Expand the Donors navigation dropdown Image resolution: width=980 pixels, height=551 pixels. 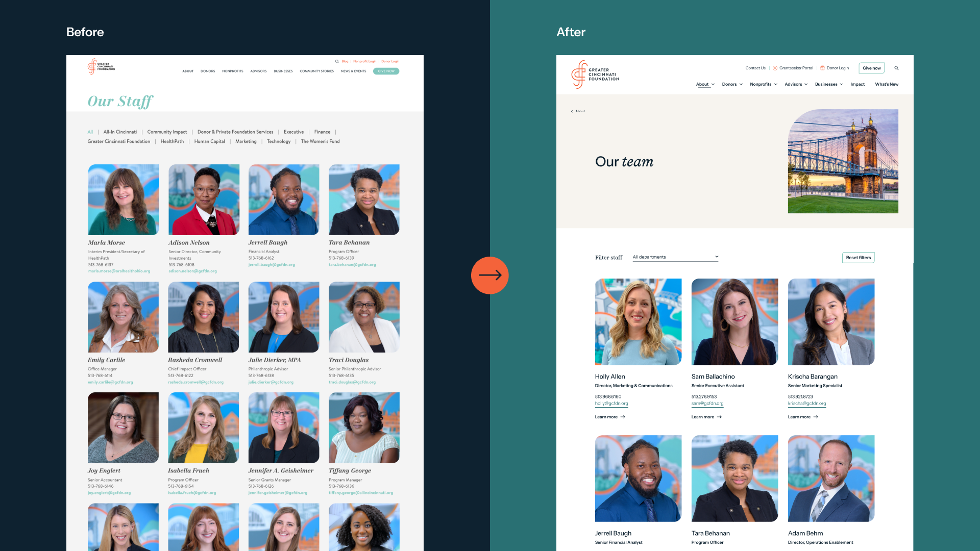732,84
